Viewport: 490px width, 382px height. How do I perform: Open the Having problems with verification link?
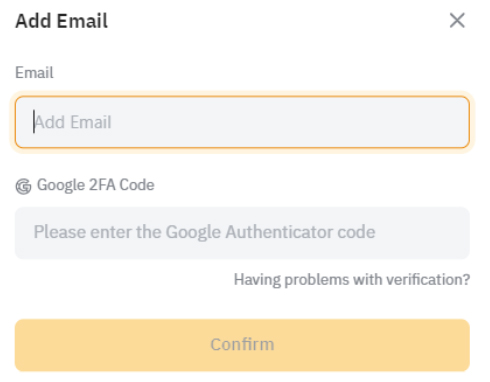[352, 279]
